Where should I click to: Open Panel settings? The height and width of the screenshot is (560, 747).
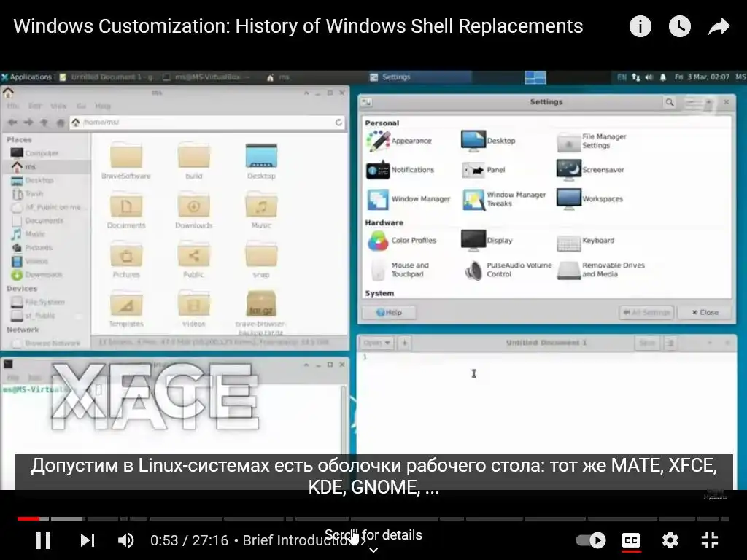483,170
